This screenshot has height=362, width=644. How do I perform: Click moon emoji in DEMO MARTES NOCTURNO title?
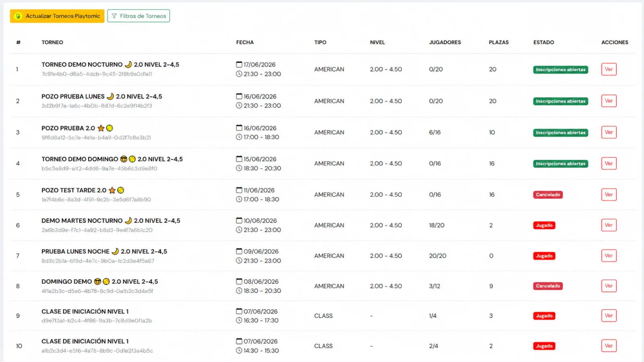tap(128, 220)
